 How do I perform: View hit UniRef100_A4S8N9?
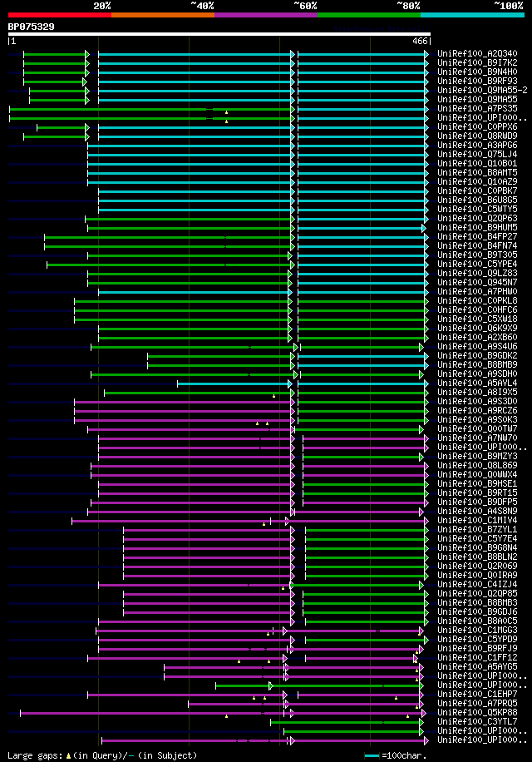click(x=477, y=512)
